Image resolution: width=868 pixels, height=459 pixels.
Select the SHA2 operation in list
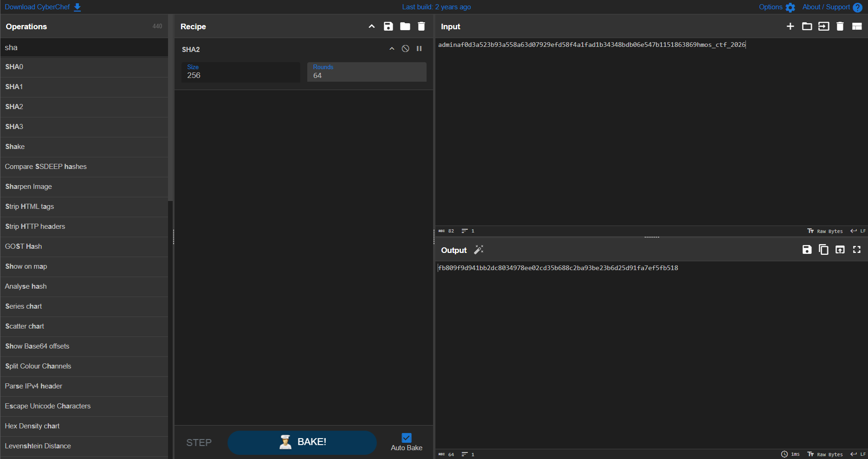tap(84, 107)
